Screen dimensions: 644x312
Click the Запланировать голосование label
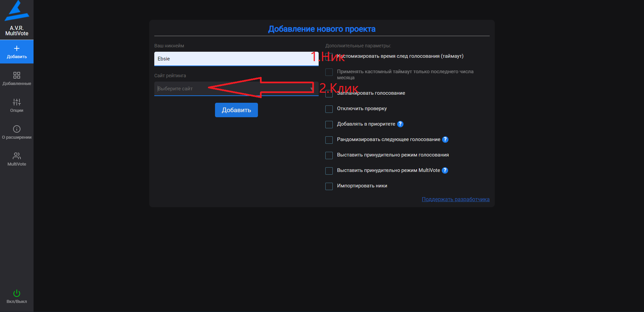pos(371,93)
